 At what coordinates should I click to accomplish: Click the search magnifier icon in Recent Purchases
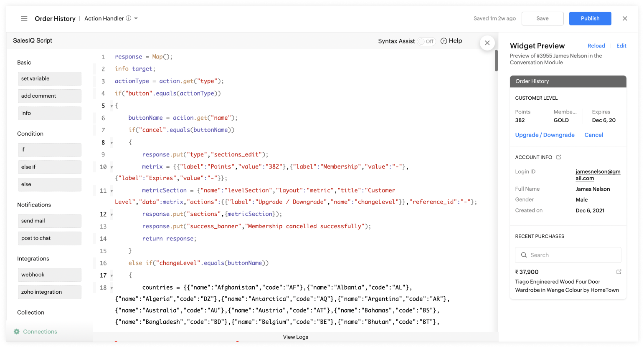coord(524,255)
